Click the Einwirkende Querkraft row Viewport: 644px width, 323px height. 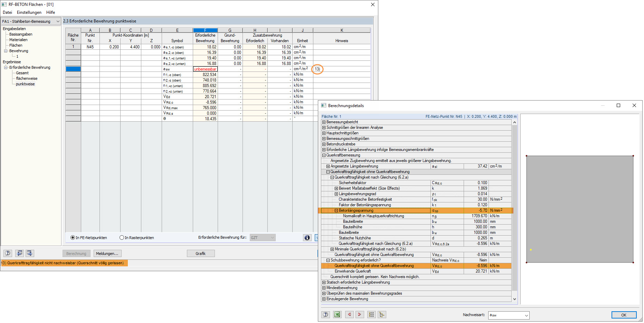coord(416,271)
